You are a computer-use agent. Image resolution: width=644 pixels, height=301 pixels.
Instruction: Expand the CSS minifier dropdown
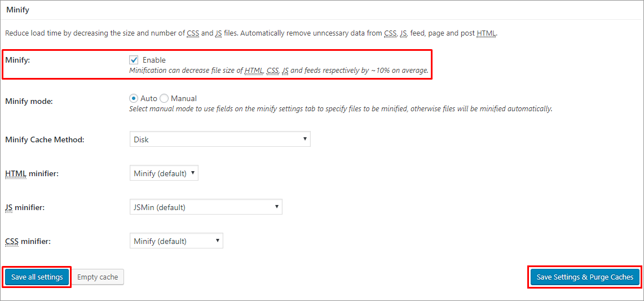[176, 241]
